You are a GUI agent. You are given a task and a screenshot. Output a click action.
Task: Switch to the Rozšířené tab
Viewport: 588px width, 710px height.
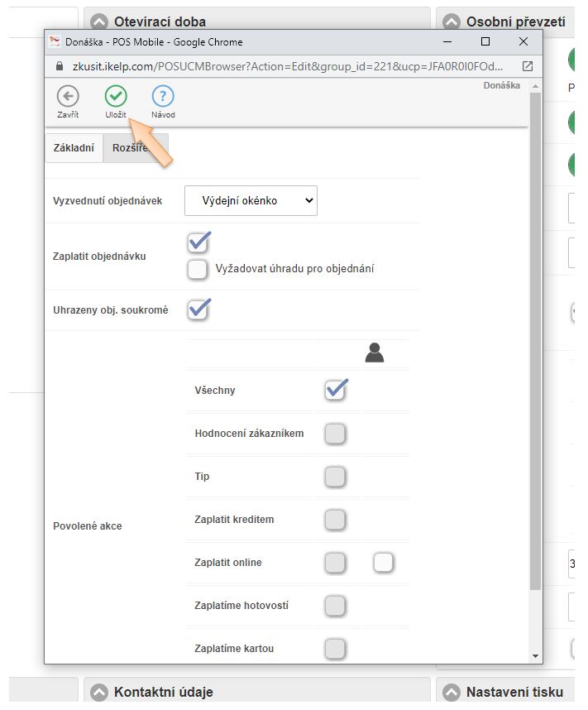(135, 147)
